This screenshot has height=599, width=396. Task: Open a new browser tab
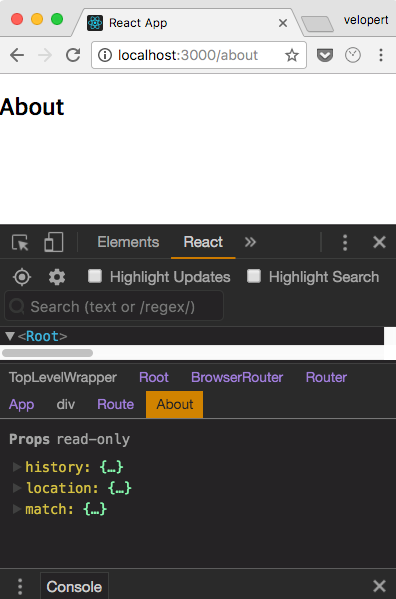coord(317,24)
